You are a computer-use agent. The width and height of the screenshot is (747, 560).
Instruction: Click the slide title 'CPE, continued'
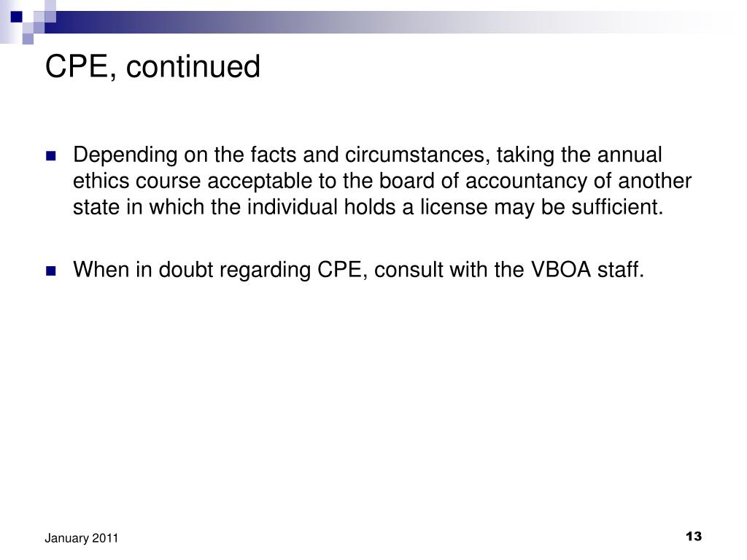click(152, 66)
